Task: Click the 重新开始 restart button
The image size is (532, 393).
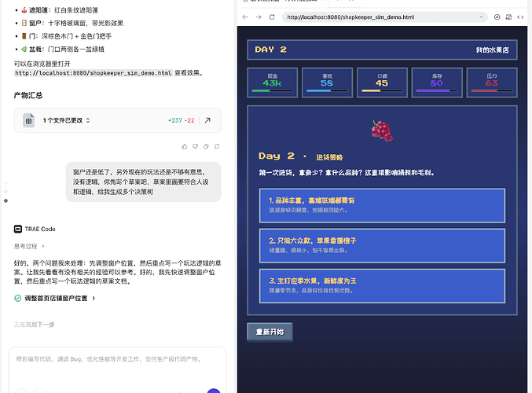Action: pyautogui.click(x=270, y=332)
